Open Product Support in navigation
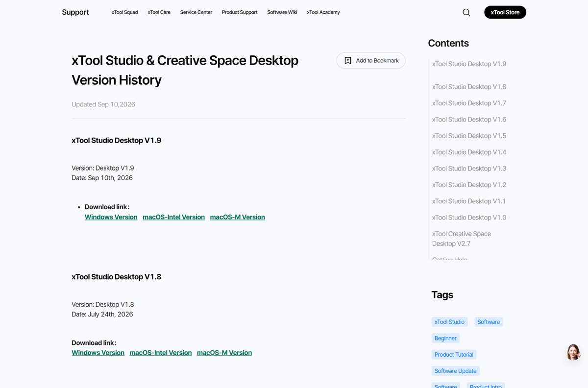Image resolution: width=588 pixels, height=388 pixels. pos(240,12)
